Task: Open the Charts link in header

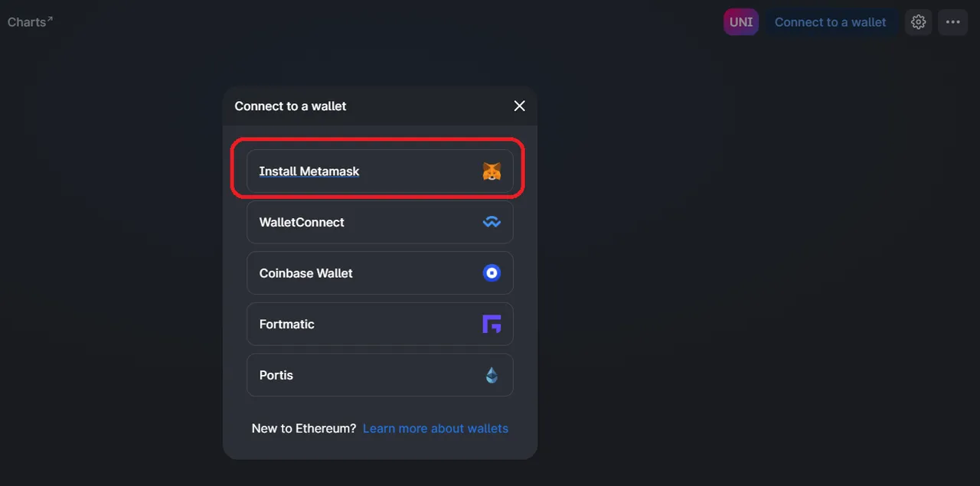Action: pyautogui.click(x=27, y=22)
